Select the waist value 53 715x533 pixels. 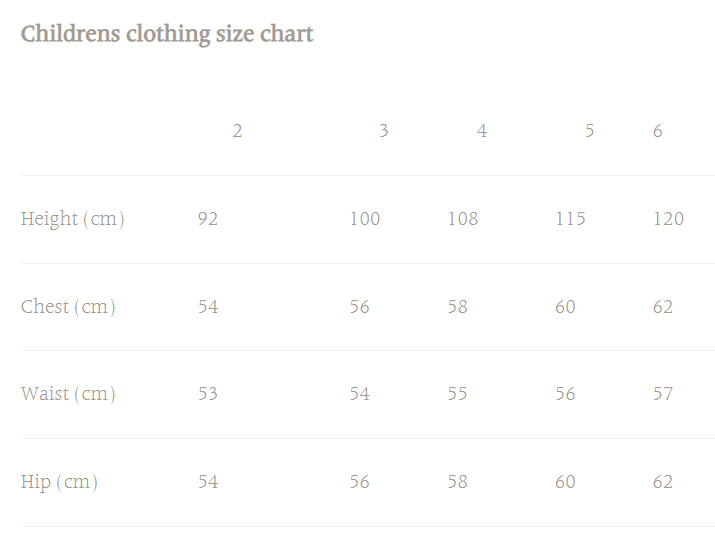(x=208, y=394)
